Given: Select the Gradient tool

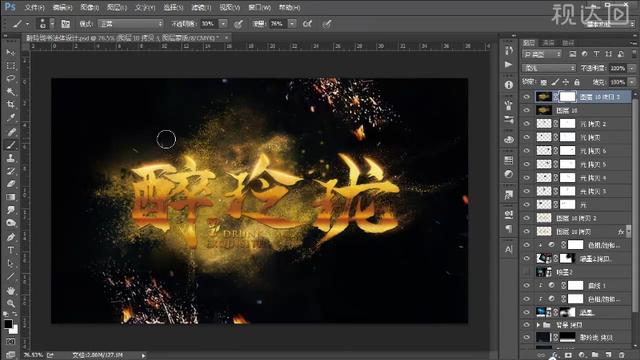Looking at the screenshot, I should (x=11, y=197).
